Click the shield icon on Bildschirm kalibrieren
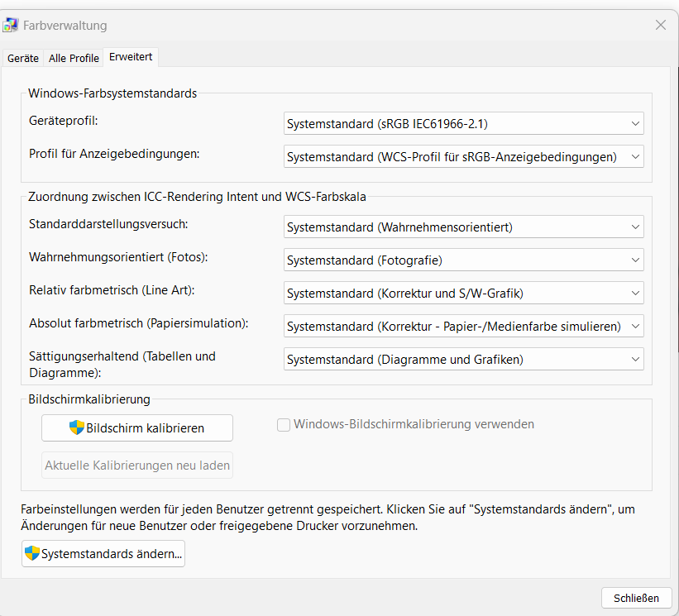The height and width of the screenshot is (616, 679). point(77,427)
